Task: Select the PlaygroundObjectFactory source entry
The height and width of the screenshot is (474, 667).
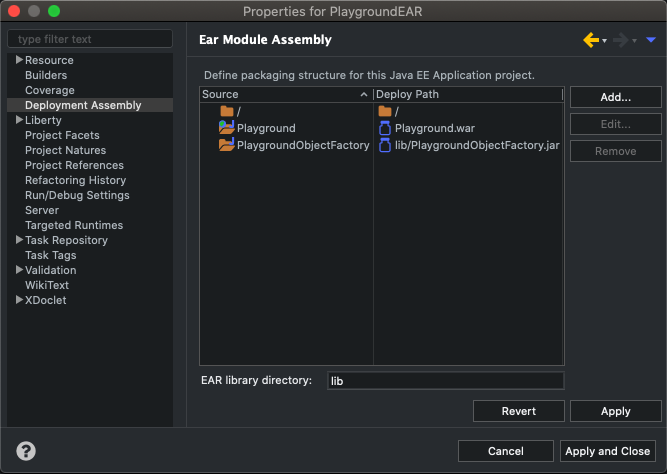Action: pyautogui.click(x=303, y=145)
